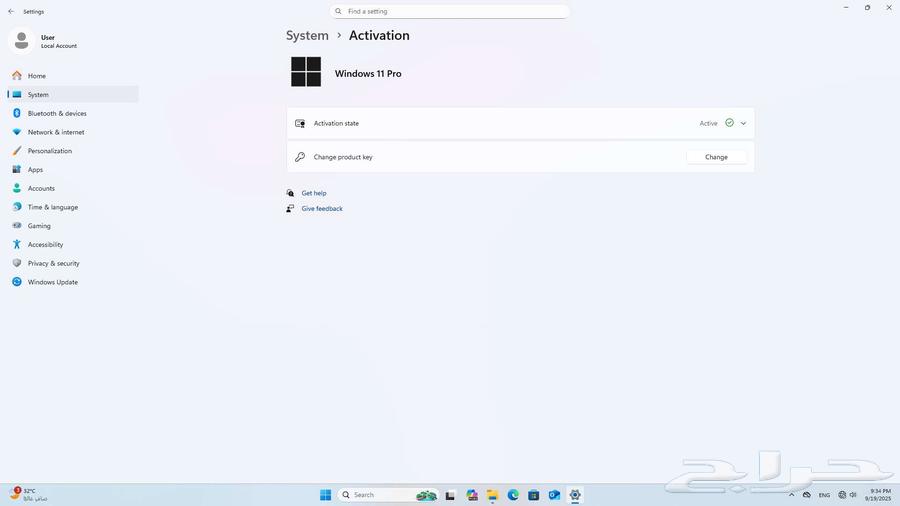
Task: Click the Change product key button
Action: coord(716,157)
